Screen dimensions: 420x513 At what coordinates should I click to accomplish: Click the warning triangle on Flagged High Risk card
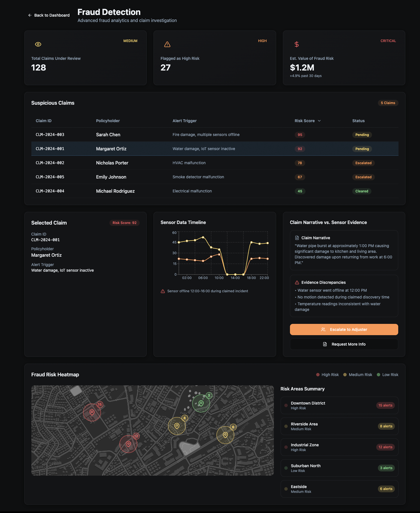click(167, 44)
